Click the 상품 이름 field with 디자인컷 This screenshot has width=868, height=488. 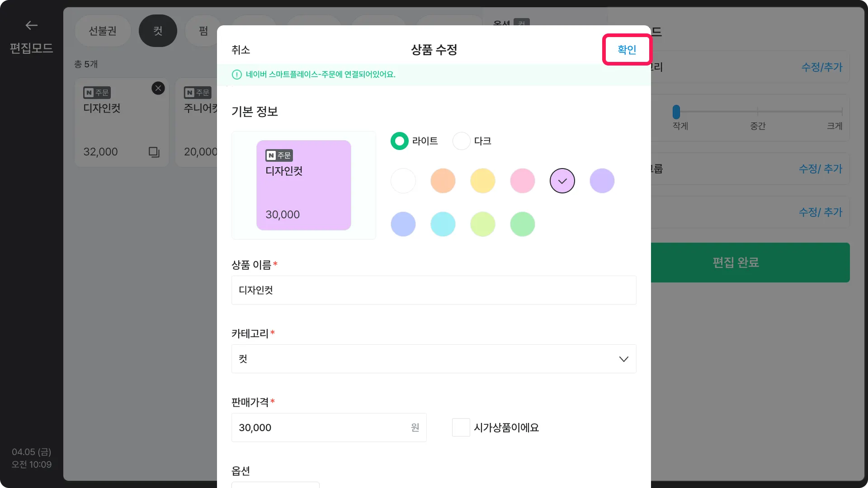click(x=433, y=290)
